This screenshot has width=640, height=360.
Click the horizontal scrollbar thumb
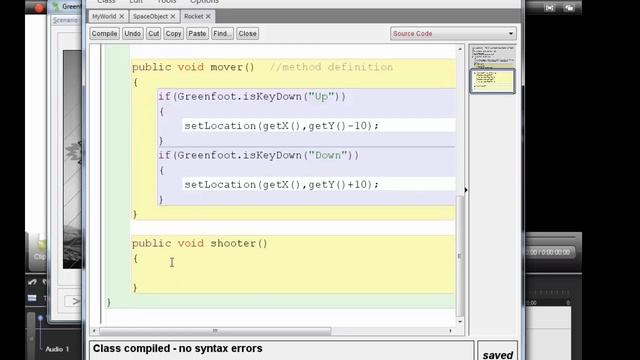[215, 331]
